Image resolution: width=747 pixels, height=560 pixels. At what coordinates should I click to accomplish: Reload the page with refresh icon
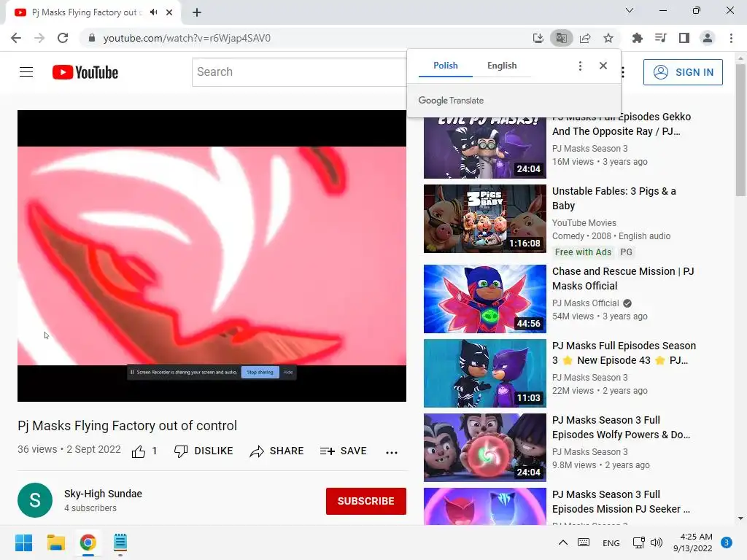[x=63, y=38]
